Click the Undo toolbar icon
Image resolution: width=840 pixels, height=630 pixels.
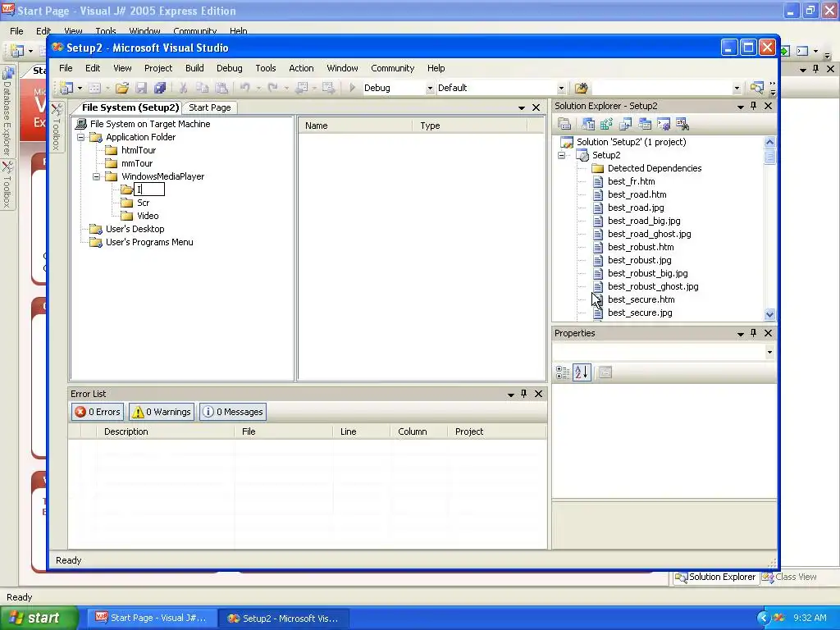click(244, 88)
